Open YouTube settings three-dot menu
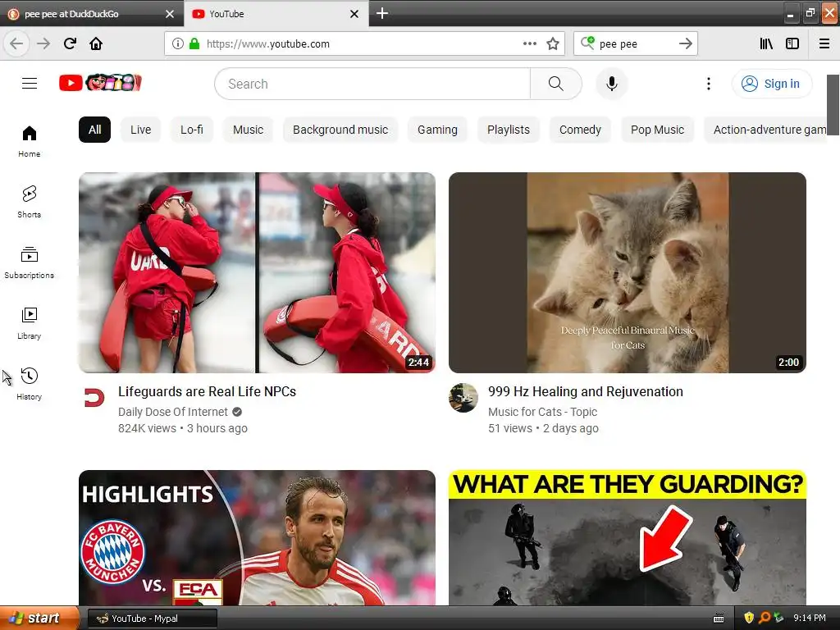 pos(708,84)
